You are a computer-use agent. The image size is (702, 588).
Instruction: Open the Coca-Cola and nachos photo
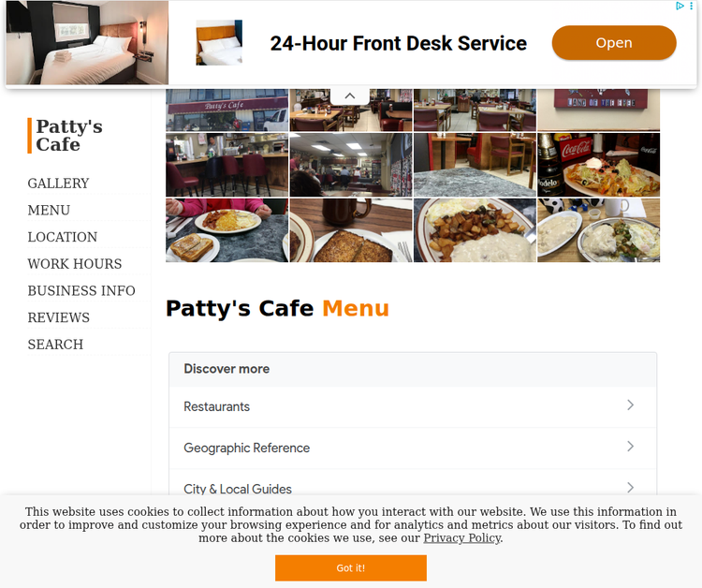tap(599, 165)
